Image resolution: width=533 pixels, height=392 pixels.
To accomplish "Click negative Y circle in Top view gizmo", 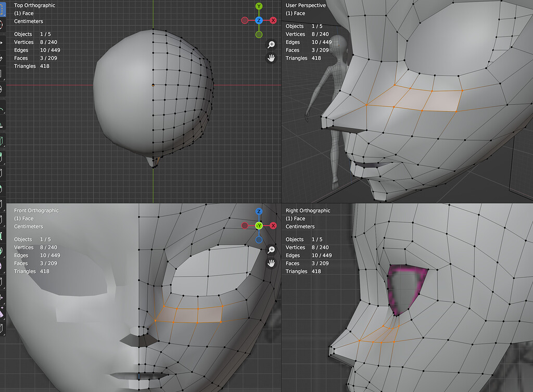I will pos(259,34).
